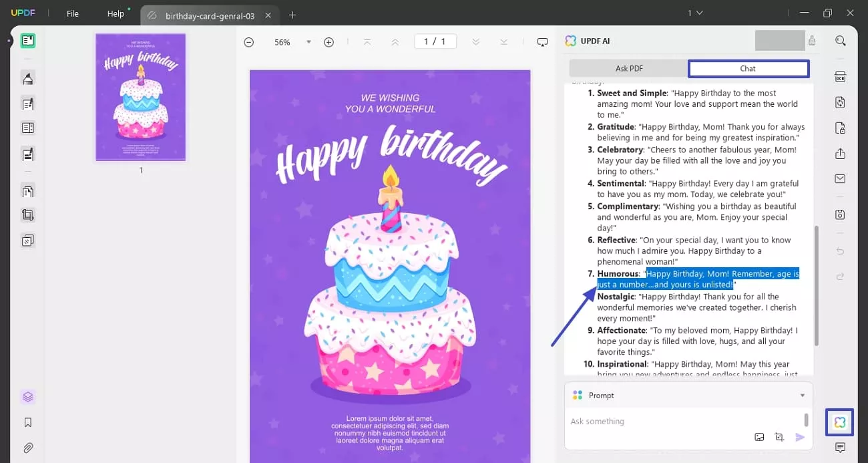This screenshot has height=463, width=868.
Task: Zoom in with the plus button
Action: 329,42
